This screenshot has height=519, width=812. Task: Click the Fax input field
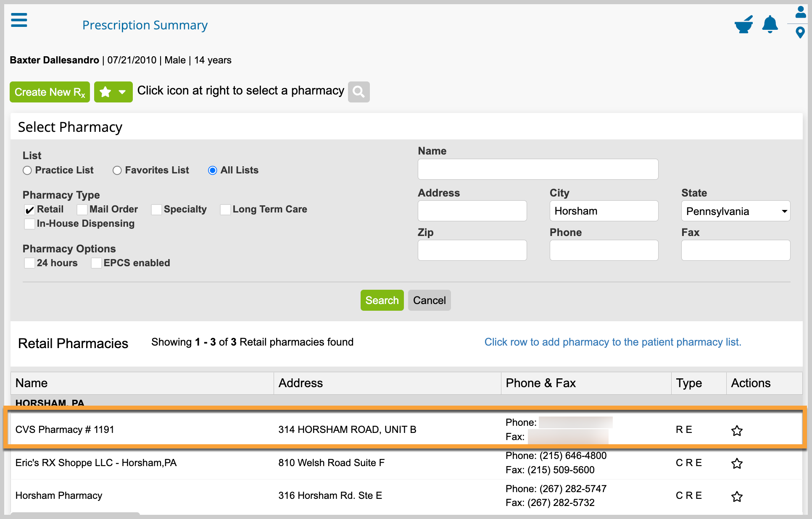pyautogui.click(x=736, y=250)
